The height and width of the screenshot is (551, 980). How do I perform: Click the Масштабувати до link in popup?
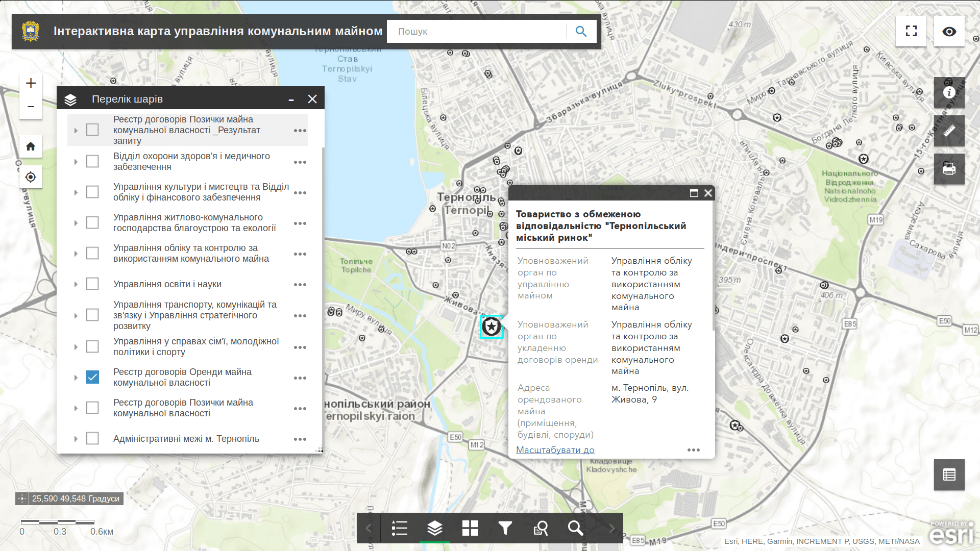555,450
